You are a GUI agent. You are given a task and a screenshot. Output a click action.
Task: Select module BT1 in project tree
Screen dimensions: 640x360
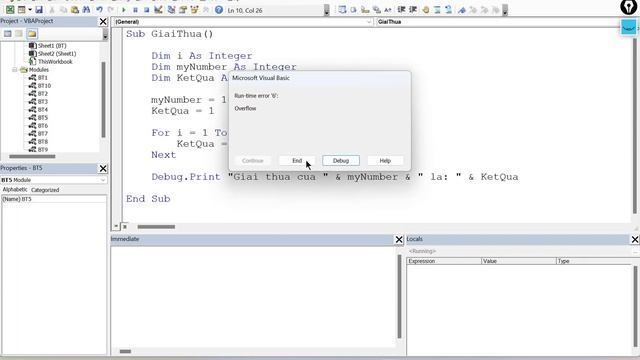tap(42, 78)
